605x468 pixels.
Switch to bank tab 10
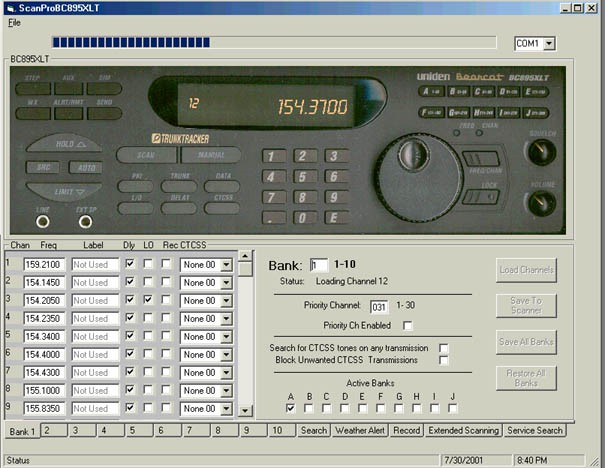click(281, 430)
